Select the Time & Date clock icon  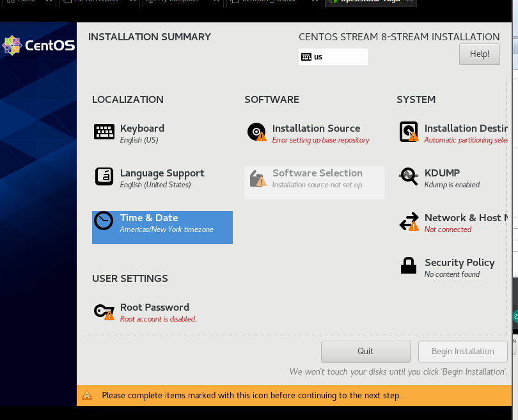(x=104, y=221)
